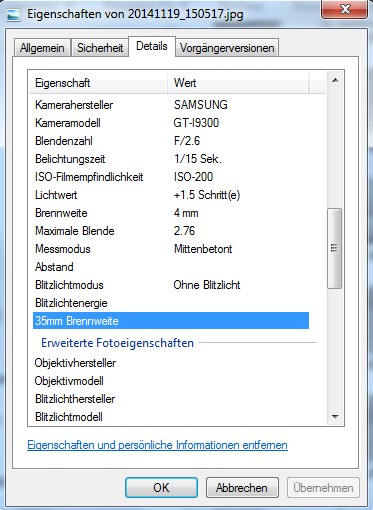The height and width of the screenshot is (510, 373).
Task: Click the 4 mm value
Action: click(x=186, y=213)
